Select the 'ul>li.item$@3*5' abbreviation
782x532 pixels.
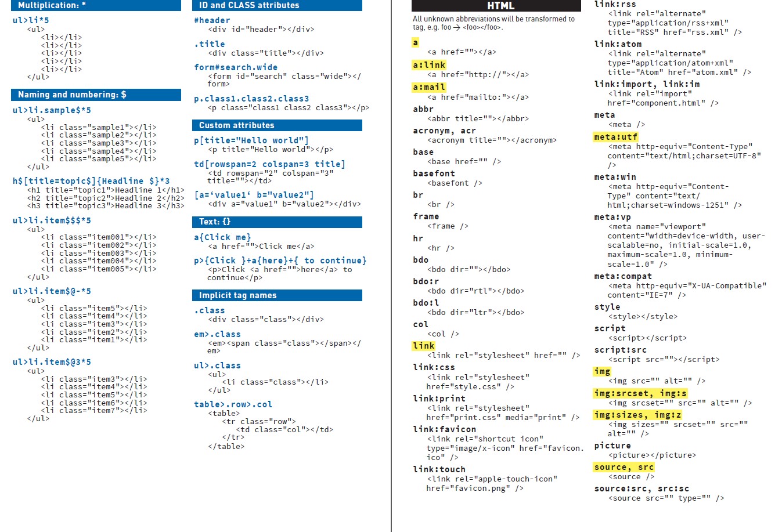[x=52, y=362]
